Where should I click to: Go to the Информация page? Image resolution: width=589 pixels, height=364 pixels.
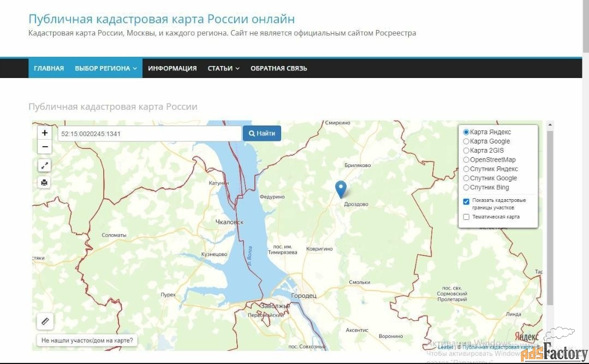172,68
